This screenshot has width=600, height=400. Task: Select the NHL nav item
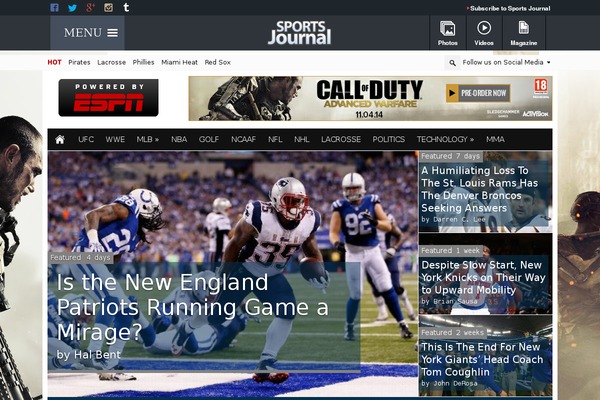[x=302, y=139]
